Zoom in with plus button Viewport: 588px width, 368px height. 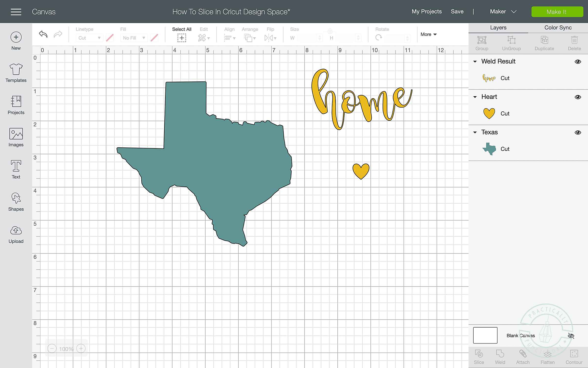click(x=81, y=349)
